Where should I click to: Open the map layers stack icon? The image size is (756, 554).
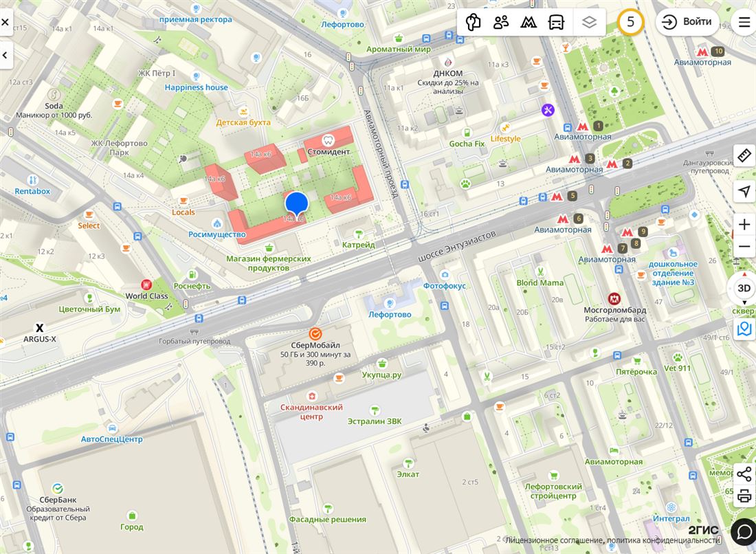pyautogui.click(x=589, y=22)
